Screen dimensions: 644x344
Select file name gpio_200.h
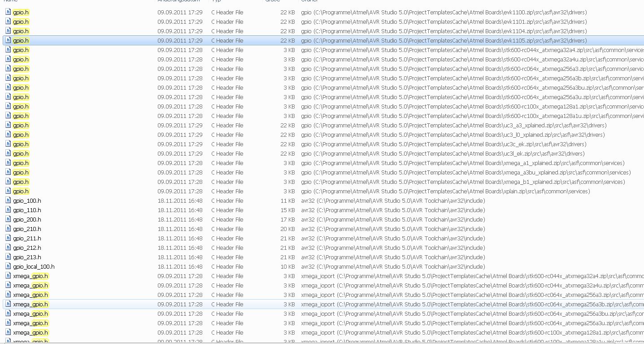pyautogui.click(x=27, y=219)
